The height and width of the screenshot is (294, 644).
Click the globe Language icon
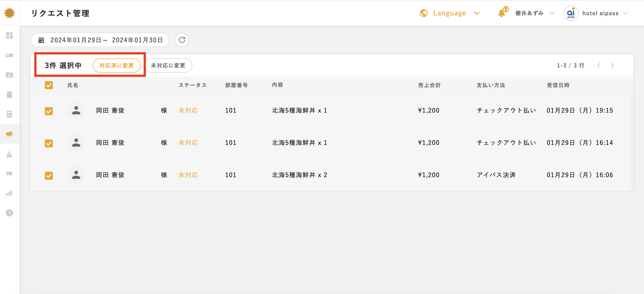(424, 13)
